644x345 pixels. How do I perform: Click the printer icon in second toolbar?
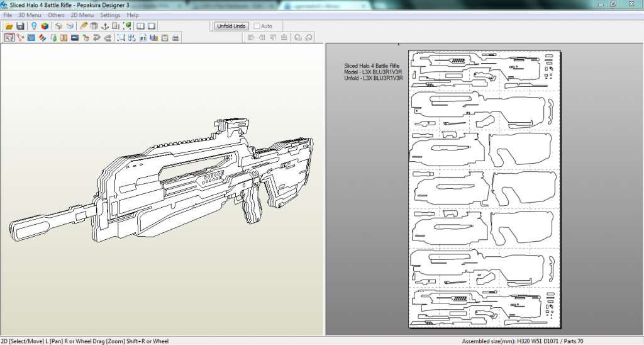(176, 38)
